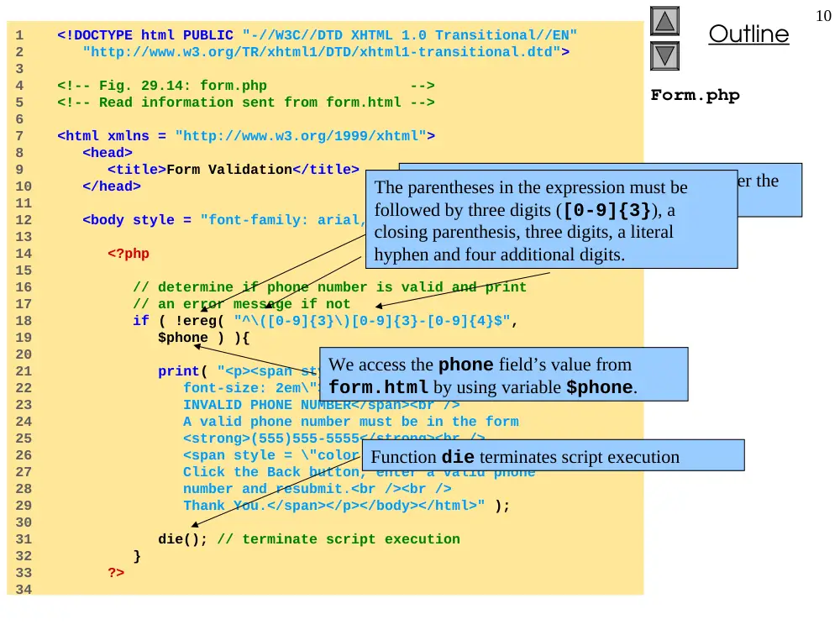Click the down arrow navigation icon
This screenshot has width=840, height=630.
point(664,56)
